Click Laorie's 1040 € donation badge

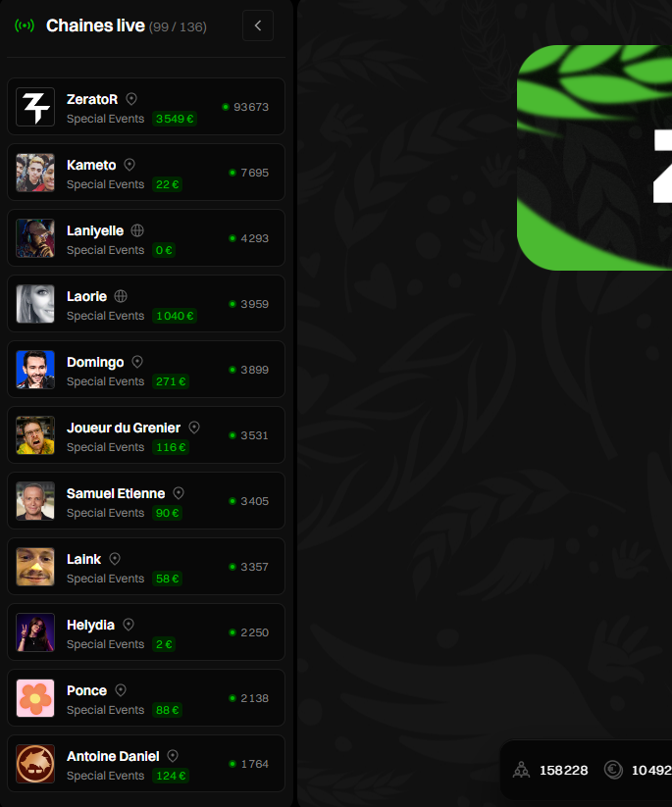click(x=175, y=316)
